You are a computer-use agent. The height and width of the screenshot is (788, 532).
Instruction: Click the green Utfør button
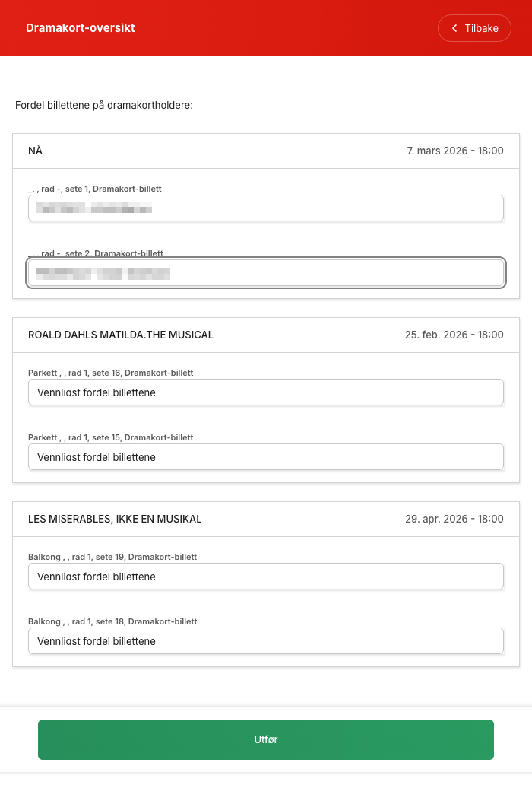pyautogui.click(x=266, y=739)
